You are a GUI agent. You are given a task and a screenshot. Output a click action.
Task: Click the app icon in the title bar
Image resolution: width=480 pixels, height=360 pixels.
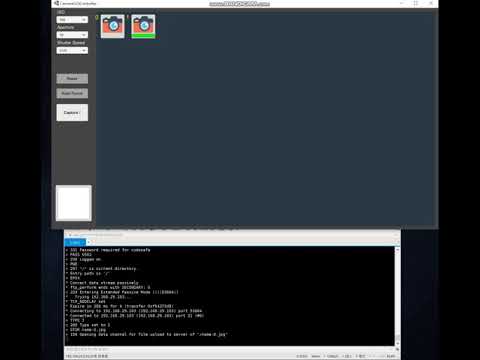(x=56, y=3)
